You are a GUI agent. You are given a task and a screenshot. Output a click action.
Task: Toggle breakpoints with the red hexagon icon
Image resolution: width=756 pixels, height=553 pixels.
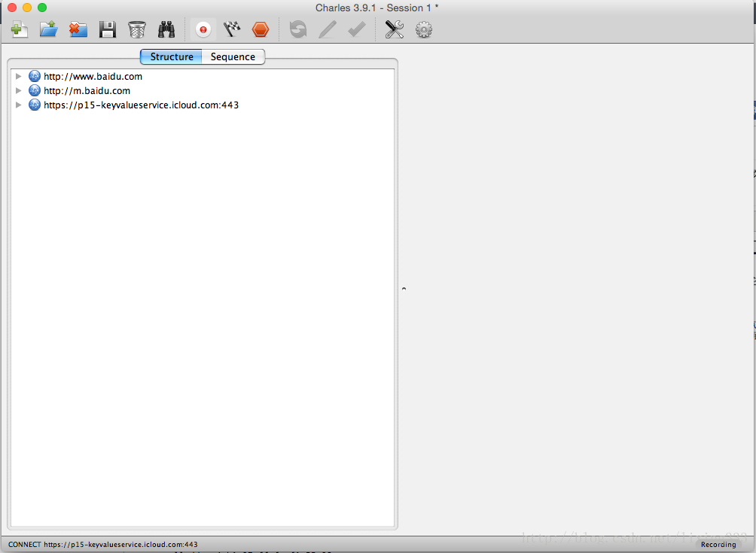click(261, 30)
